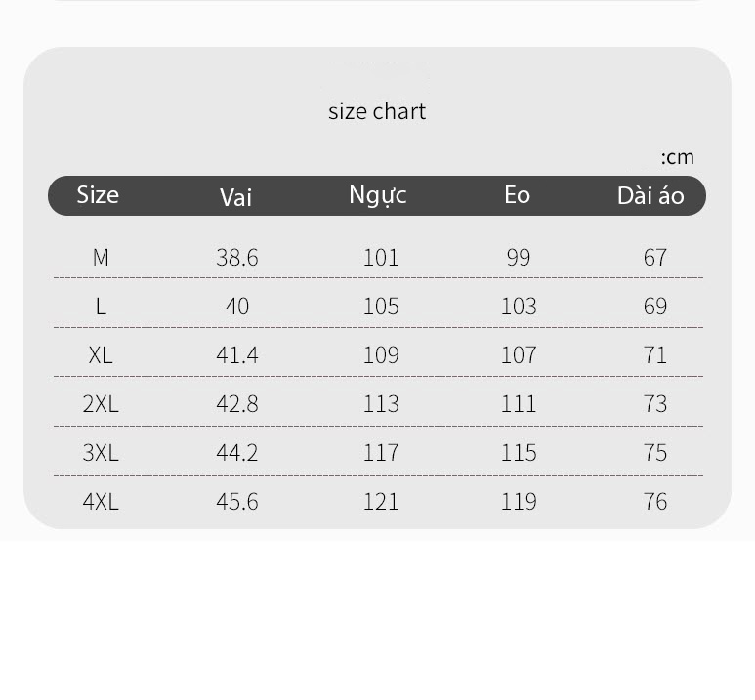Image resolution: width=755 pixels, height=700 pixels.
Task: Click waist value 107 for XL
Action: [x=519, y=355]
